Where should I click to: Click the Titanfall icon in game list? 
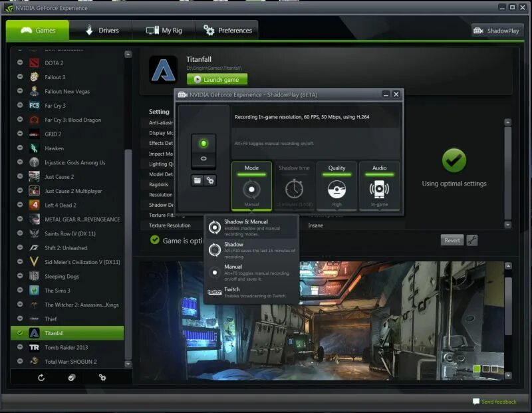[x=34, y=333]
